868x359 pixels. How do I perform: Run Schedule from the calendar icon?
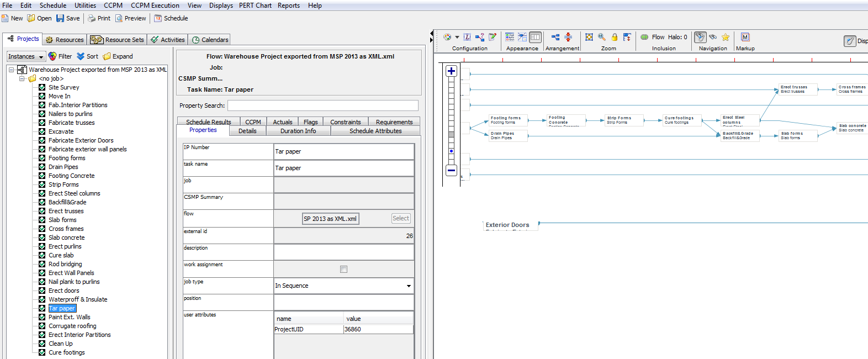158,18
